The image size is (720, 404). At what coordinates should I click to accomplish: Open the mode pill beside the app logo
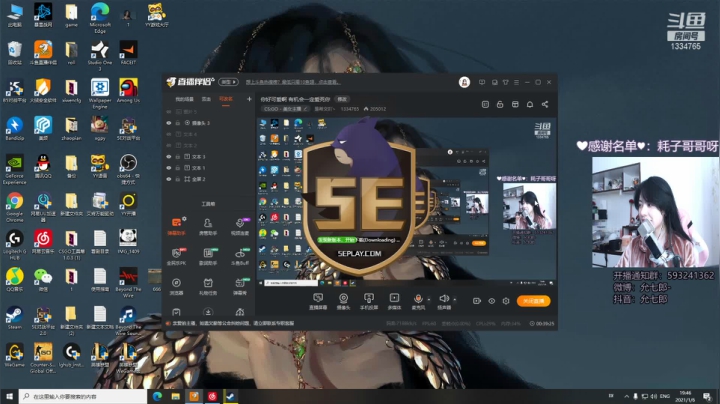click(x=228, y=82)
